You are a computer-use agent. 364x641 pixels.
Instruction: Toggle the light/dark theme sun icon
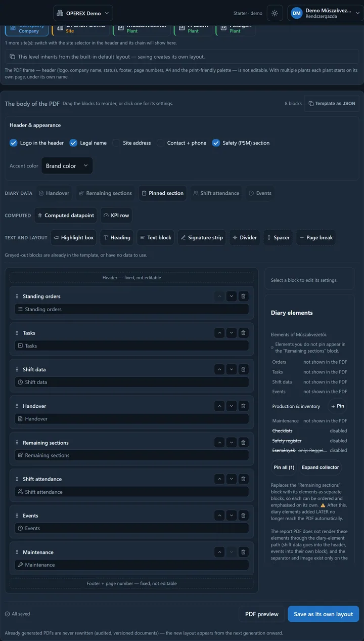(x=275, y=13)
